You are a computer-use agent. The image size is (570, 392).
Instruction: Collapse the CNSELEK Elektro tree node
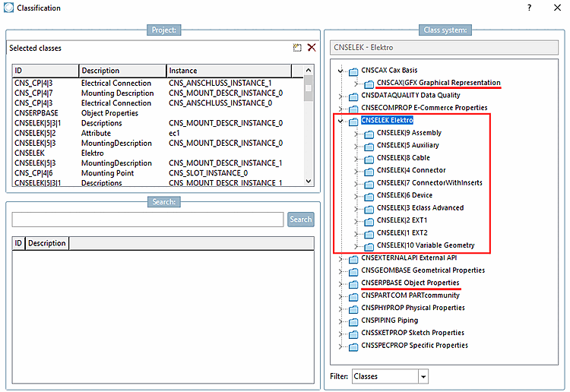tap(340, 121)
